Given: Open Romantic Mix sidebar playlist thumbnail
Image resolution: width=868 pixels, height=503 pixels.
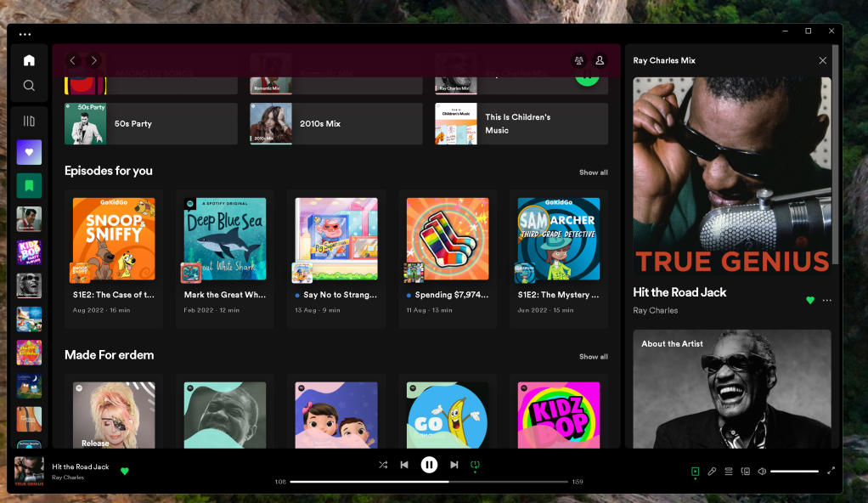Looking at the screenshot, I should pyautogui.click(x=29, y=219).
